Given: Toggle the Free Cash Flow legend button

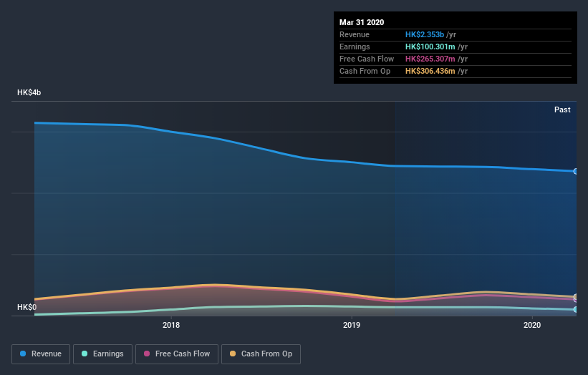Looking at the screenshot, I should (177, 354).
